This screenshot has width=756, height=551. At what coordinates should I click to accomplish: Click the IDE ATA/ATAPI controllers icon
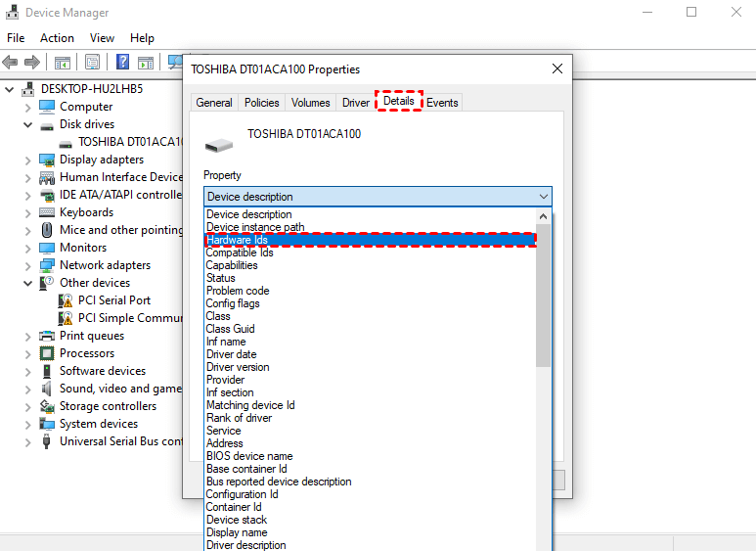click(x=47, y=196)
